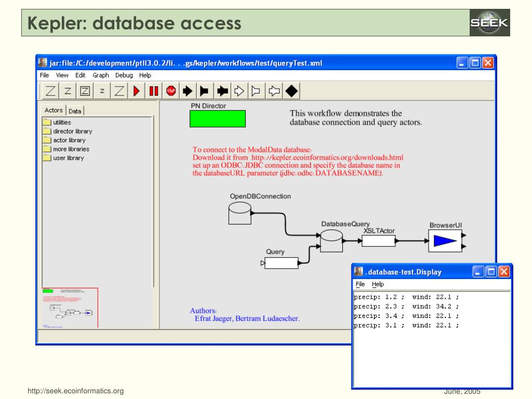Click the solid black flag port icon
The height and width of the screenshot is (399, 532).
pos(205,91)
